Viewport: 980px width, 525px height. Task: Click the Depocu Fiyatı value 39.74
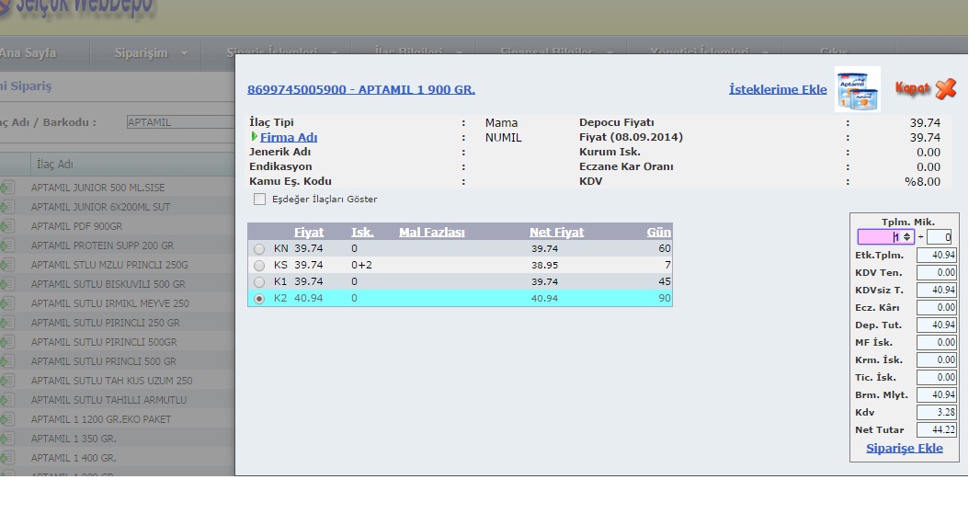tap(925, 123)
